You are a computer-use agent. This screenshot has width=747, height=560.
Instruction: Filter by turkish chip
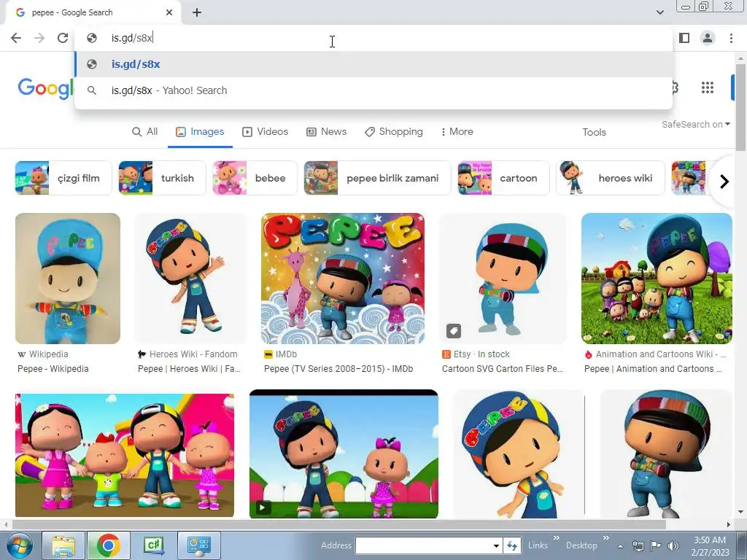(162, 178)
